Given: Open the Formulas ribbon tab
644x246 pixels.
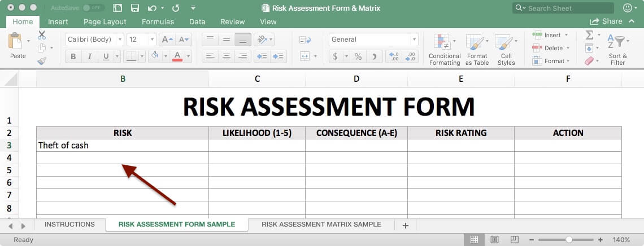Looking at the screenshot, I should pyautogui.click(x=158, y=22).
